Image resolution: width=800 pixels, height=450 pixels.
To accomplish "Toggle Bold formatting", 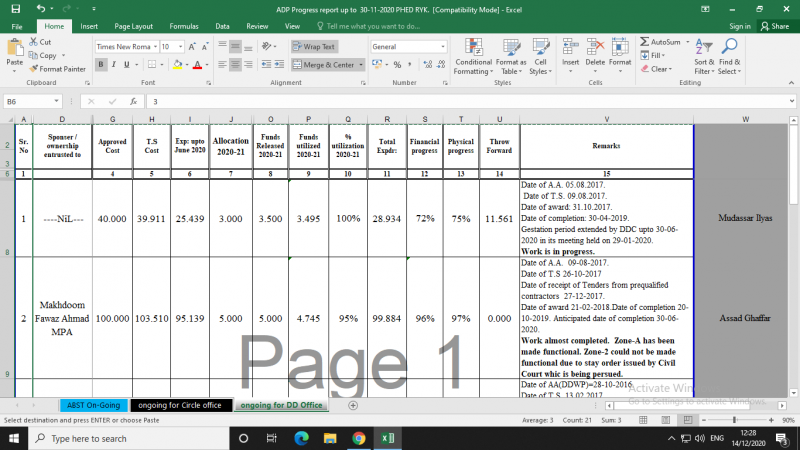I will 101,65.
